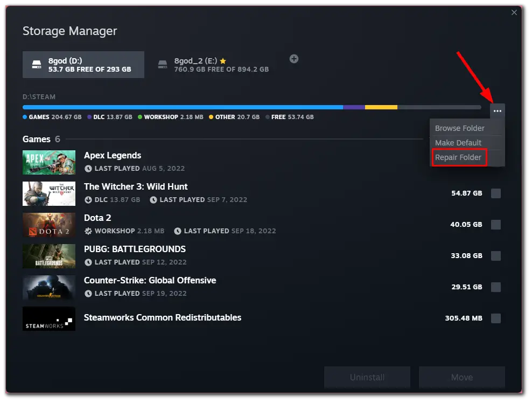This screenshot has width=532, height=403.
Task: Open the PUBG Battlegrounds thumbnail
Action: click(49, 256)
